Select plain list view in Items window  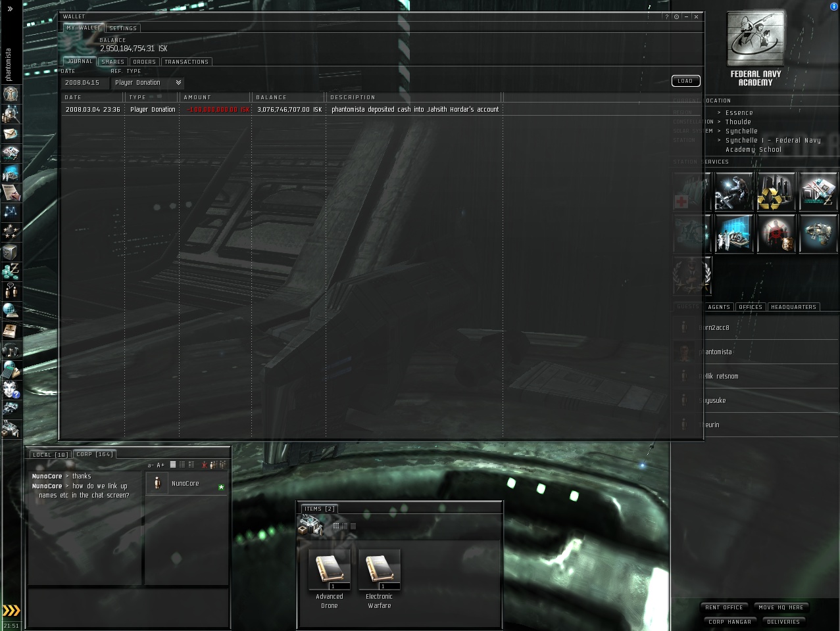click(x=353, y=526)
